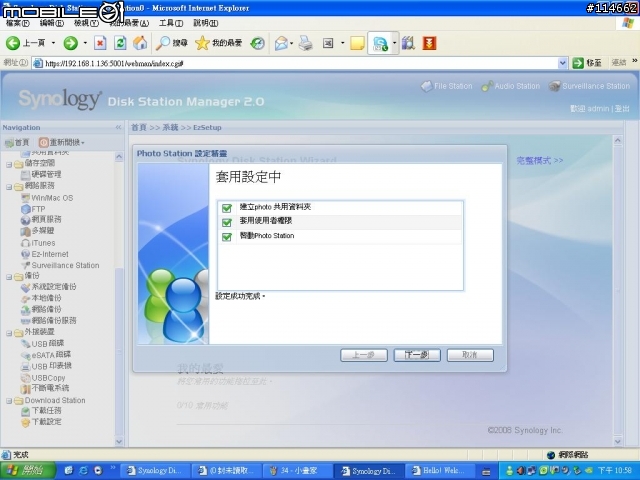Open the Mail envelope toolbar icon
Screen dimensions: 640x480
(x=281, y=43)
